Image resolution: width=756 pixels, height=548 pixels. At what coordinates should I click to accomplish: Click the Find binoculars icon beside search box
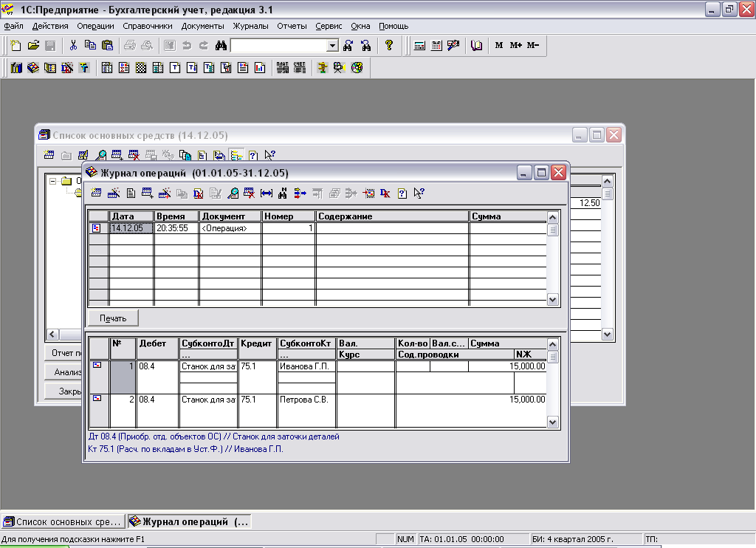(x=221, y=45)
